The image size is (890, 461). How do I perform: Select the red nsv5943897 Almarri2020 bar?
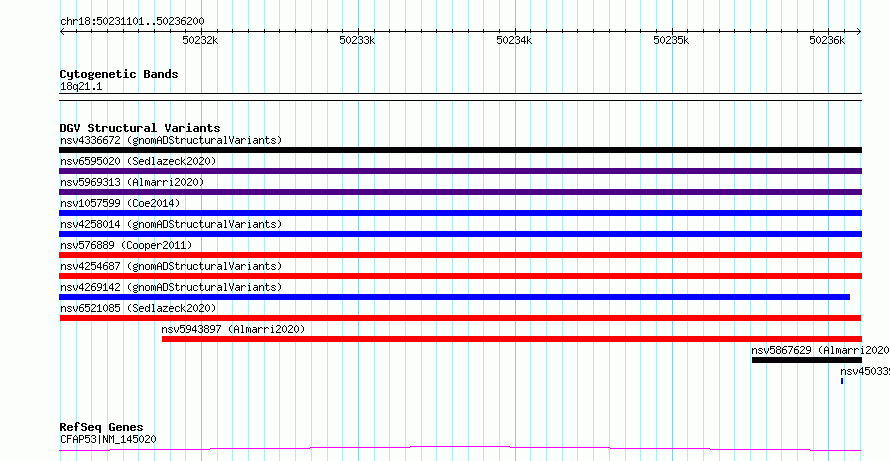click(x=512, y=339)
